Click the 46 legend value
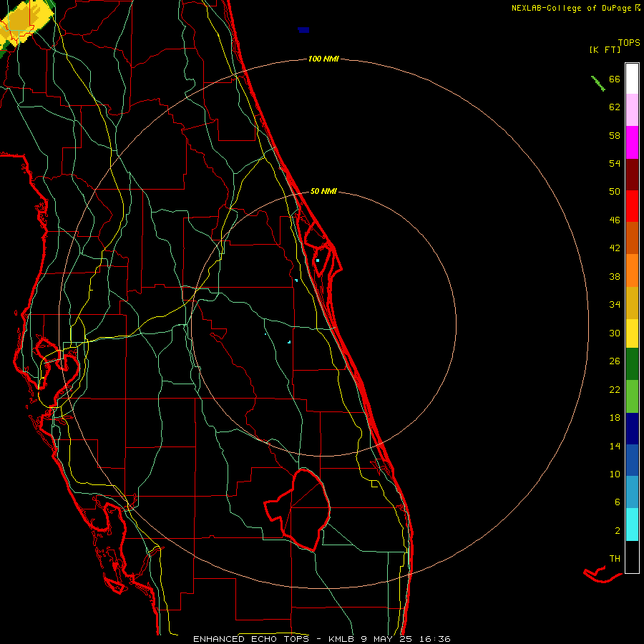This screenshot has width=644, height=644. pyautogui.click(x=615, y=220)
